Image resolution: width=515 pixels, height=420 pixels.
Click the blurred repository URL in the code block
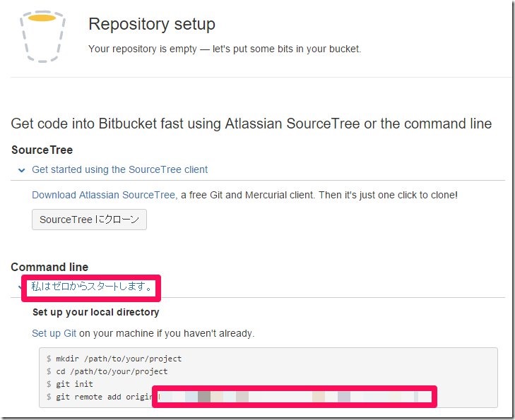(295, 397)
